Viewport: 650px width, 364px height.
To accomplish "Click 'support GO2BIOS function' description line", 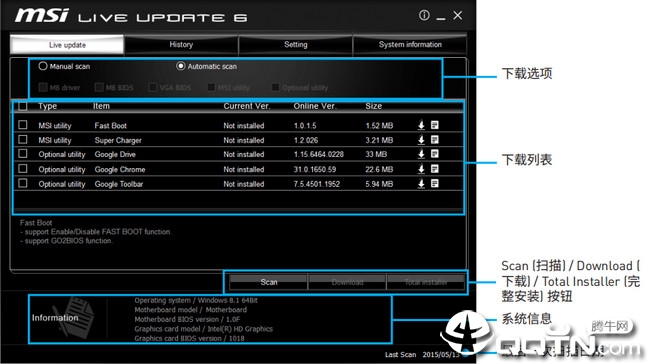I will click(66, 240).
